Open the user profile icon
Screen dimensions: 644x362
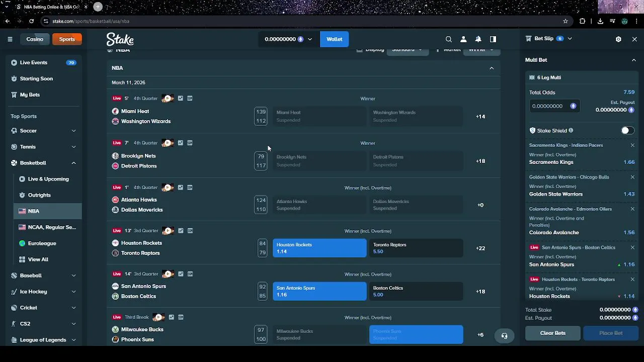pyautogui.click(x=463, y=39)
